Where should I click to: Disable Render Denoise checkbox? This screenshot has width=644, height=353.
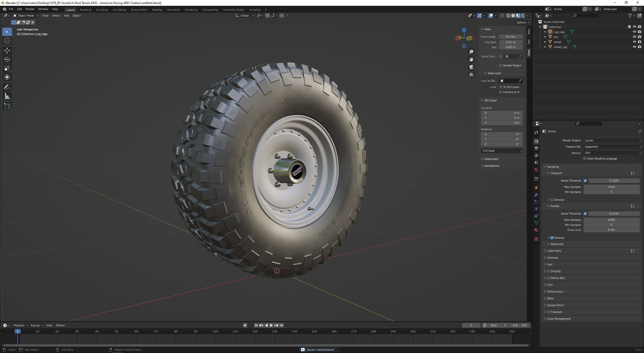coord(552,238)
